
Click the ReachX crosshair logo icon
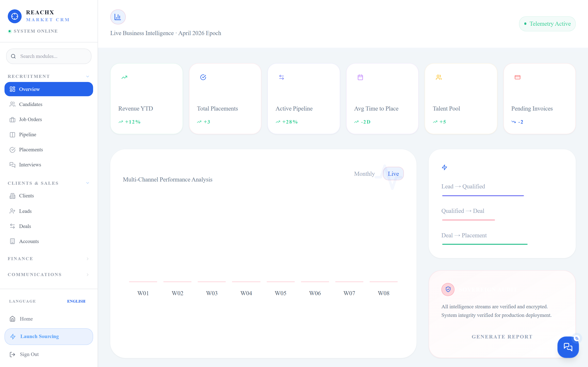(14, 16)
